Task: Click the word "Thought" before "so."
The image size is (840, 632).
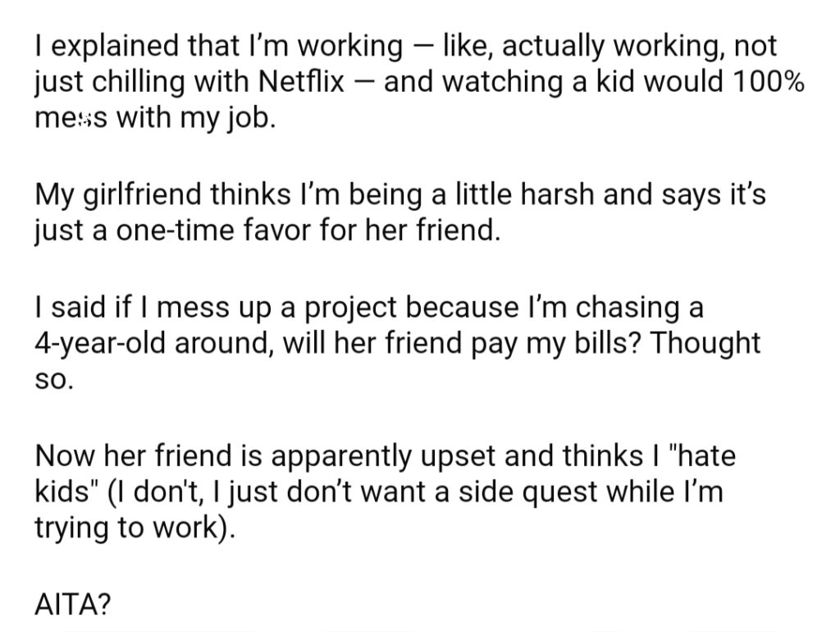Action: 705,343
